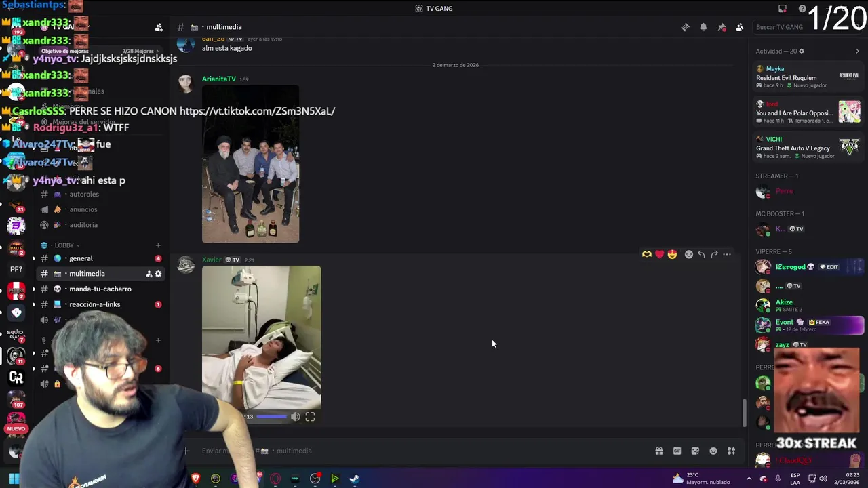This screenshot has height=488, width=868.
Task: Open the manda-tu-cacharro channel
Action: pos(100,289)
